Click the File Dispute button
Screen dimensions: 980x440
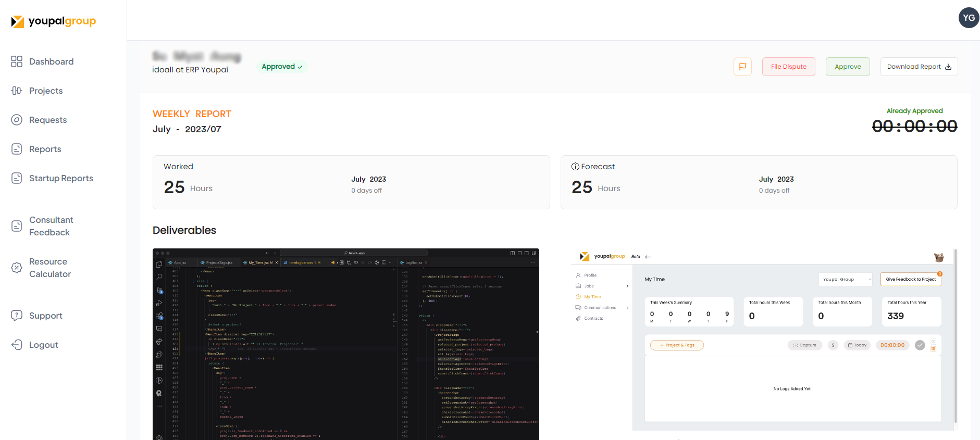(788, 67)
